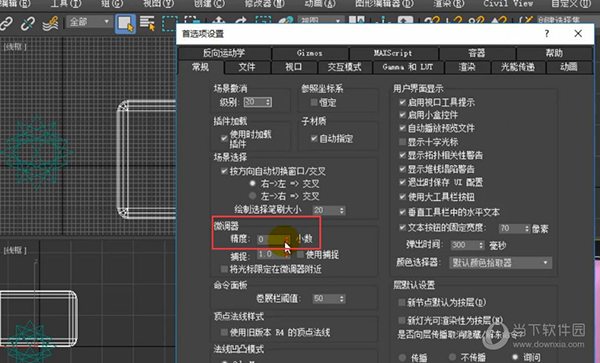Enable 使用旧版本 R4 的顶点法线 checkbox
The image size is (600, 363).
pos(224,332)
